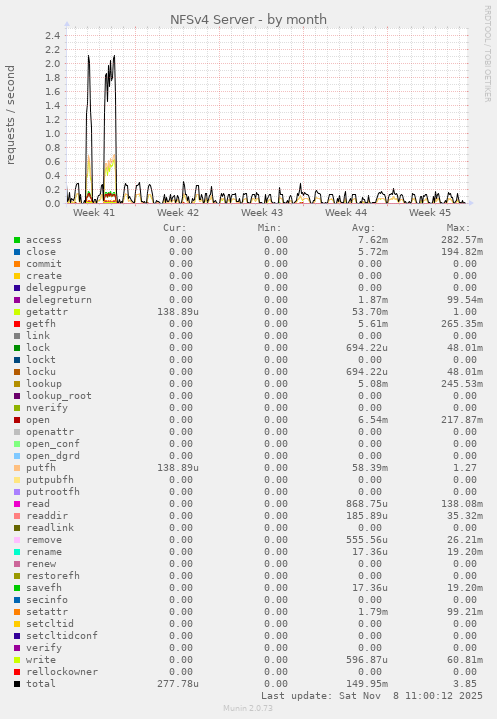Click the getattr average 53.70m
This screenshot has width=497, height=719.
373,312
